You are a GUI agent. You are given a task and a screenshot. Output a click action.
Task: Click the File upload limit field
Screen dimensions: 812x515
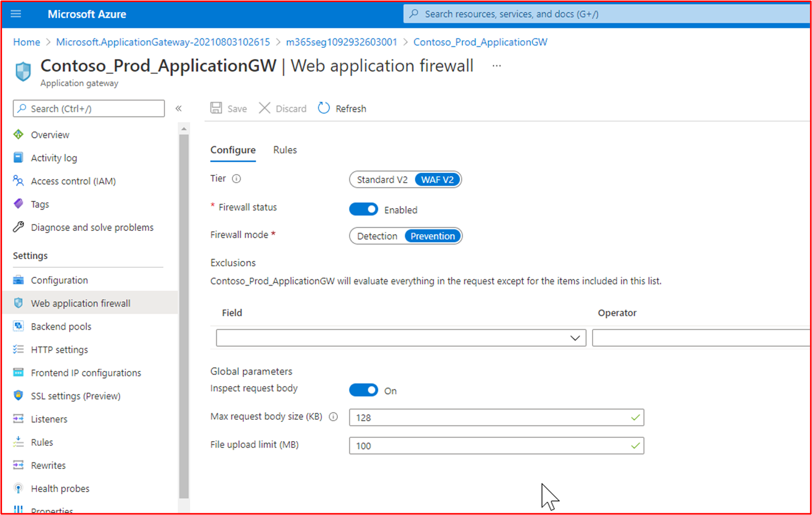click(x=496, y=445)
